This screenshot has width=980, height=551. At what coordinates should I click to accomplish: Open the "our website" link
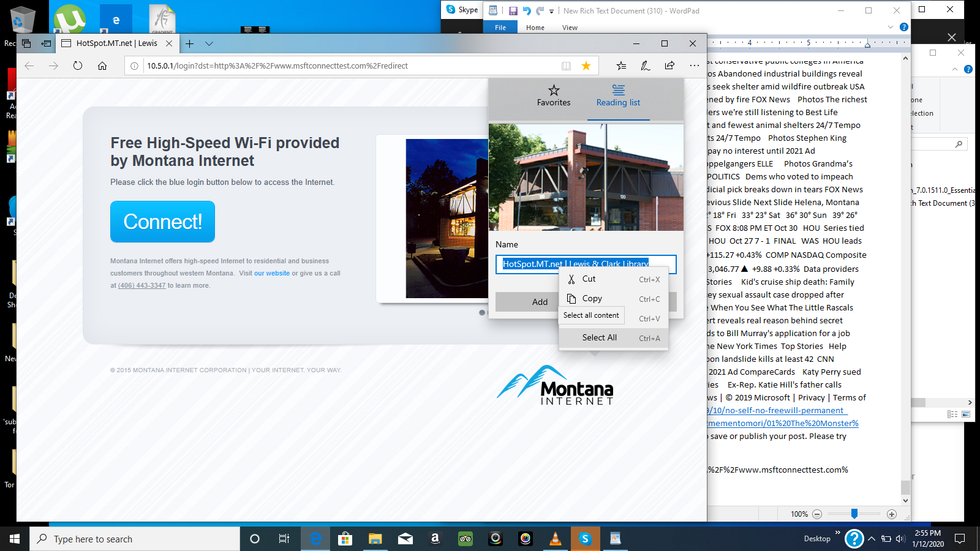[x=272, y=273]
